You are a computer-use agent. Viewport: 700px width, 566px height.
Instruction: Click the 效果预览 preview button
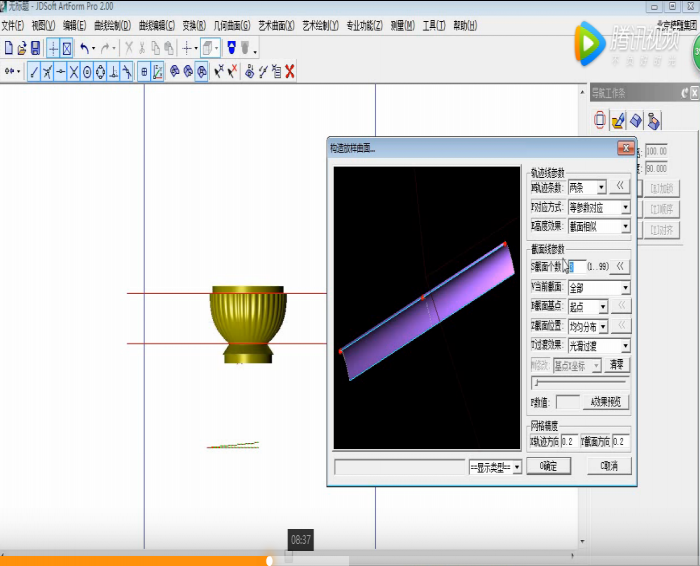pyautogui.click(x=607, y=402)
